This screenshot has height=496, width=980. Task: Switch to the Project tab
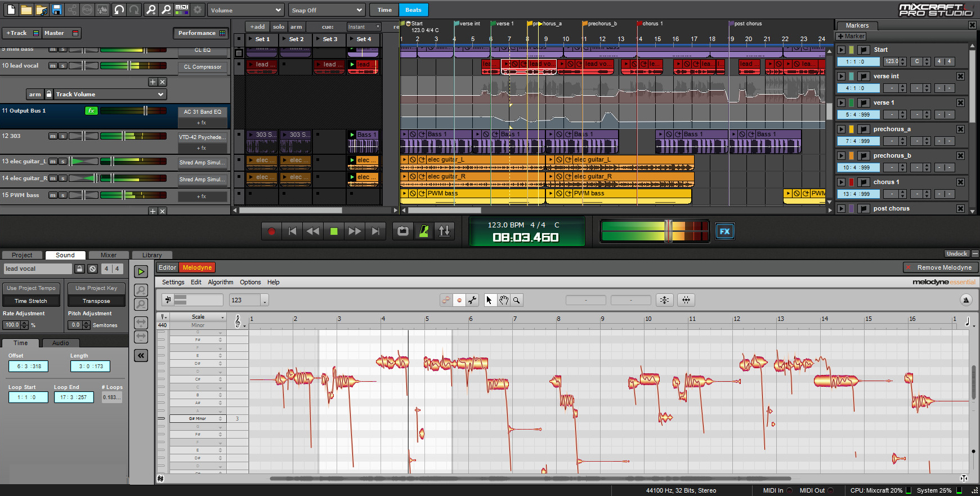(x=22, y=255)
